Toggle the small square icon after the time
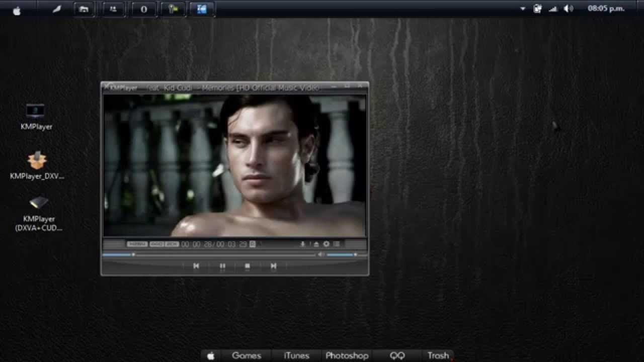 [x=253, y=244]
